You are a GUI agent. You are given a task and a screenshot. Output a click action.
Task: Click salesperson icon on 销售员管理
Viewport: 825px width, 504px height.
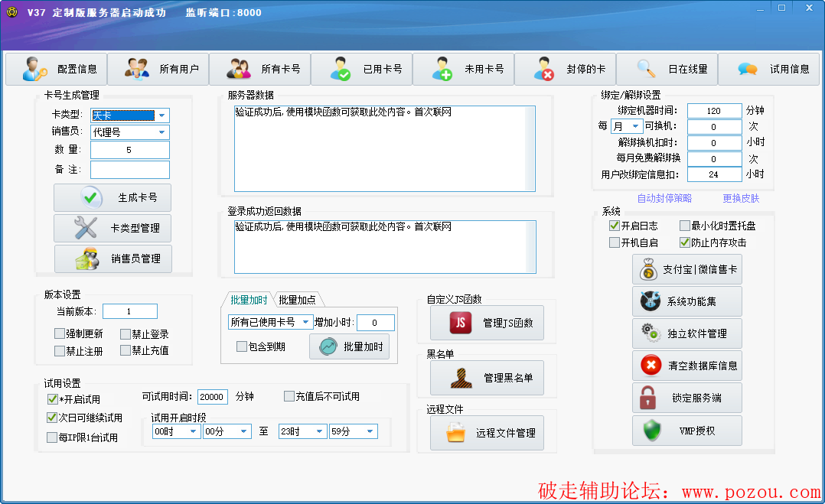[87, 259]
